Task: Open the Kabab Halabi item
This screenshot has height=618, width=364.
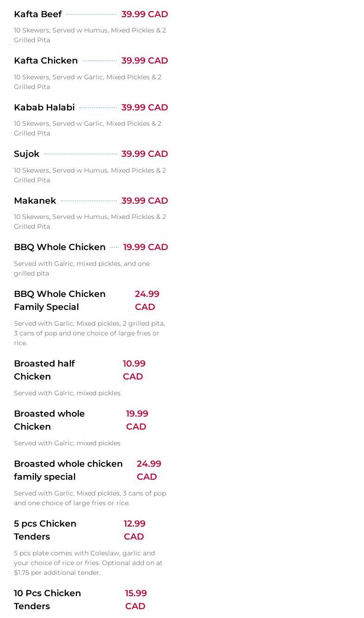Action: 44,107
